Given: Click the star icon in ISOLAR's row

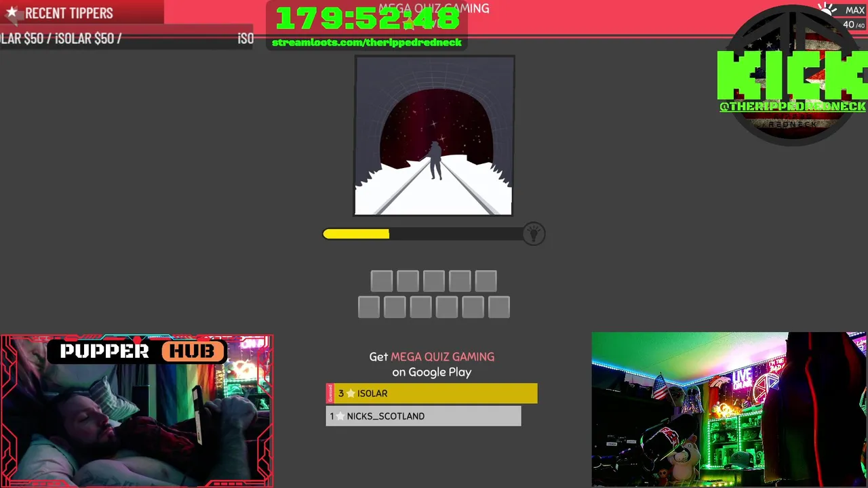Looking at the screenshot, I should (351, 393).
